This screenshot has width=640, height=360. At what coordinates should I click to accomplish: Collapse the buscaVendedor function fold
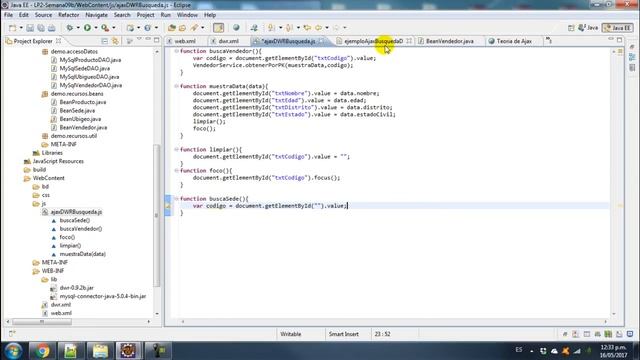pyautogui.click(x=176, y=51)
